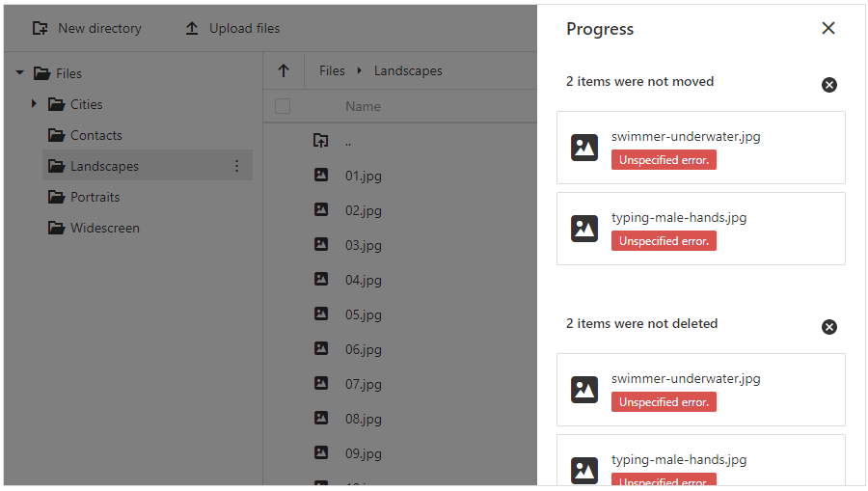Image resolution: width=868 pixels, height=491 pixels.
Task: Select the Widescreen folder
Action: [x=104, y=228]
